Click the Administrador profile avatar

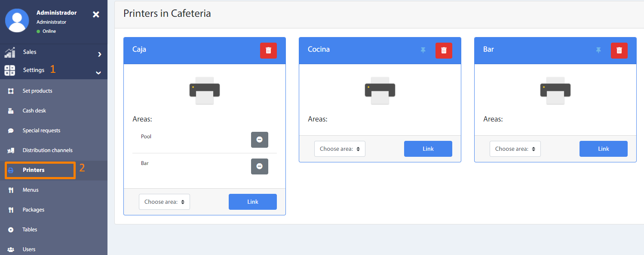[17, 20]
